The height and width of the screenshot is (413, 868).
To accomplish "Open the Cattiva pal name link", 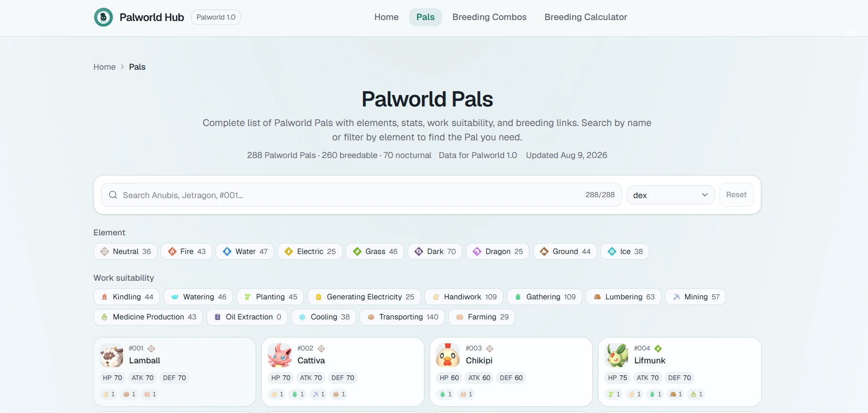I will point(311,360).
